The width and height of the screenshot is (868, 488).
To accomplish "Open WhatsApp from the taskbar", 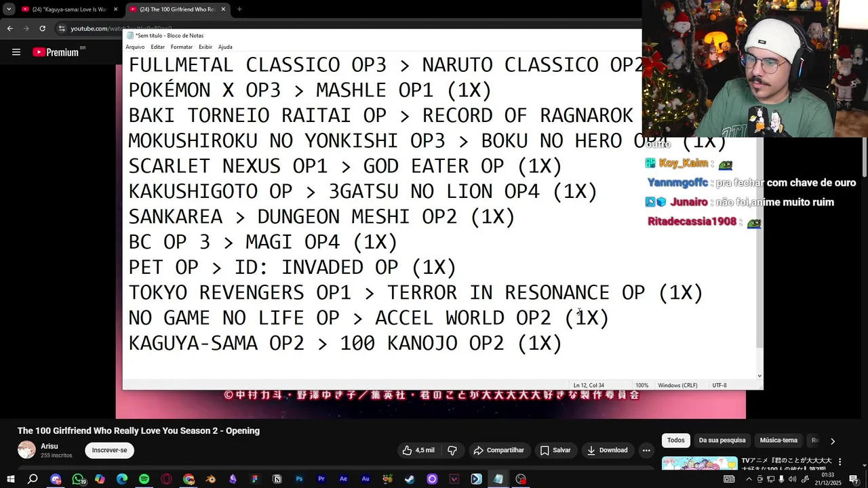I will (78, 479).
